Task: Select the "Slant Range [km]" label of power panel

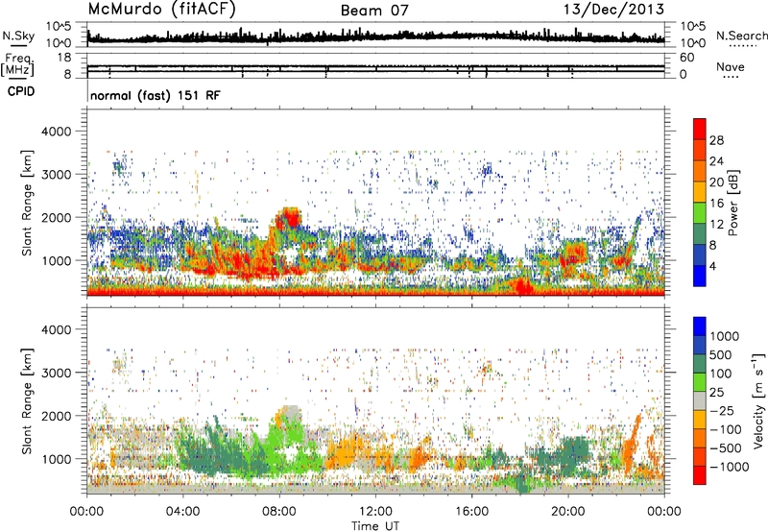Action: 27,203
